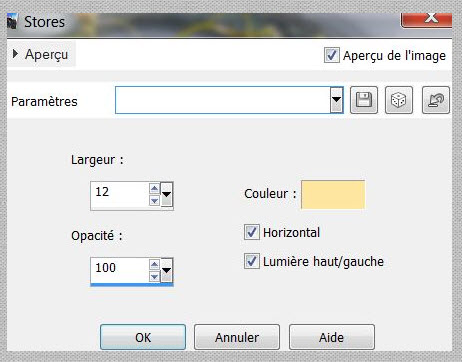Open the Opacité slider dropdown arrow
This screenshot has height=362, width=462.
[166, 270]
